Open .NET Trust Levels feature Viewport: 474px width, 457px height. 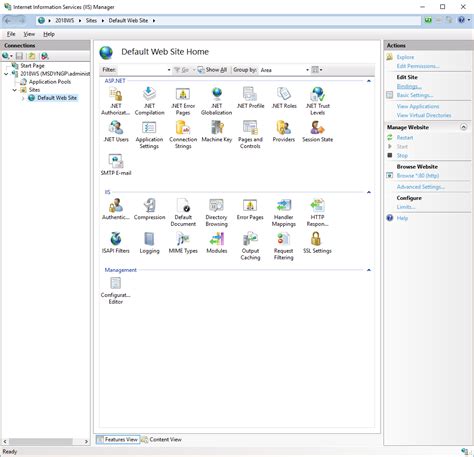318,101
